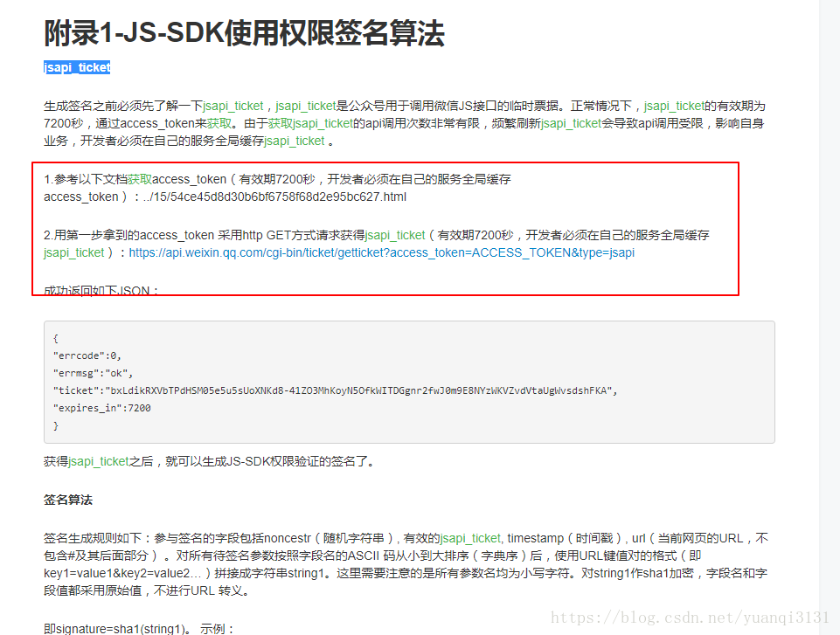The width and height of the screenshot is (840, 635).
Task: Click the 签名算法 bold section heading
Action: coord(68,500)
